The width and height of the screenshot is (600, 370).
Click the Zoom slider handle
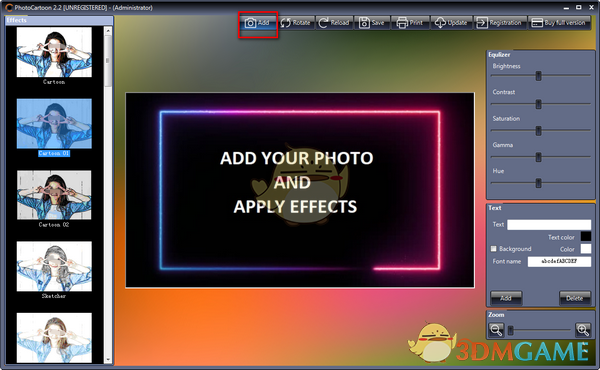coord(510,330)
